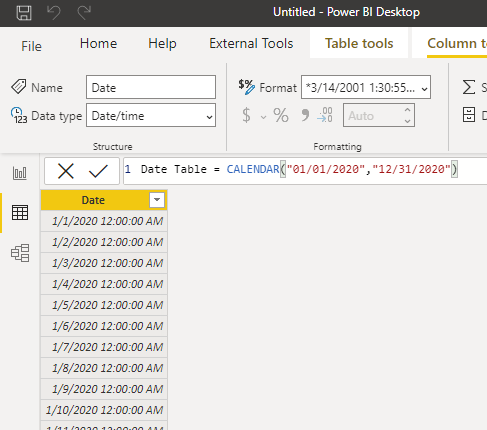The width and height of the screenshot is (487, 430).
Task: Select the 1/6/2020 12:00:00 AM cell
Action: [x=104, y=326]
